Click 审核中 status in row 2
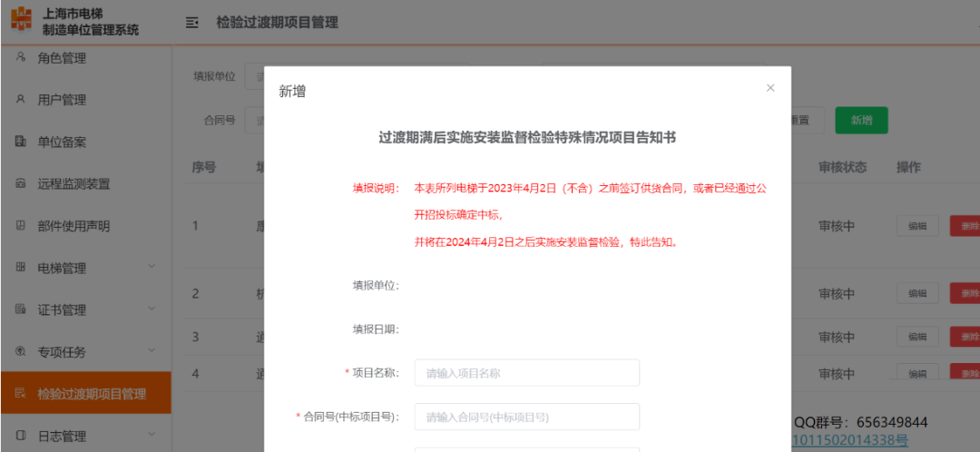This screenshot has width=980, height=452. (x=837, y=293)
